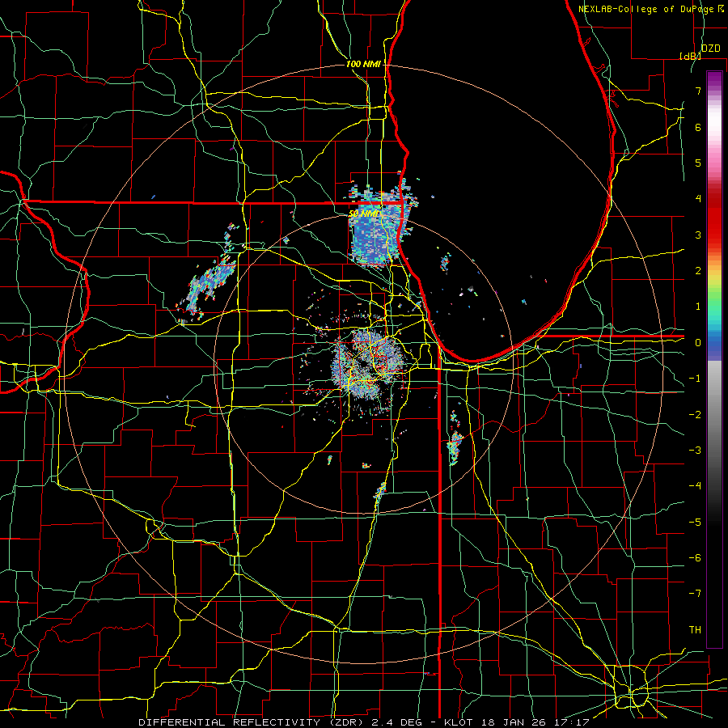The image size is (728, 728).
Task: Click the DIFFERENTIAL REFLECTIVITY caption text
Action: pos(230,722)
